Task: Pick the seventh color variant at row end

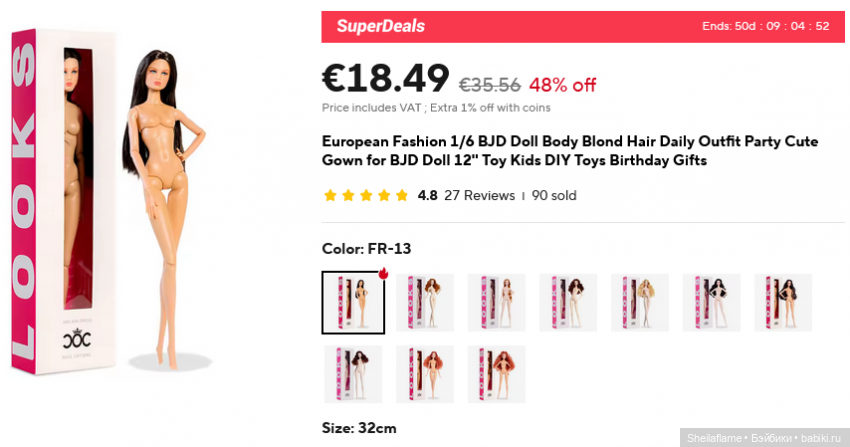Action: (x=783, y=303)
